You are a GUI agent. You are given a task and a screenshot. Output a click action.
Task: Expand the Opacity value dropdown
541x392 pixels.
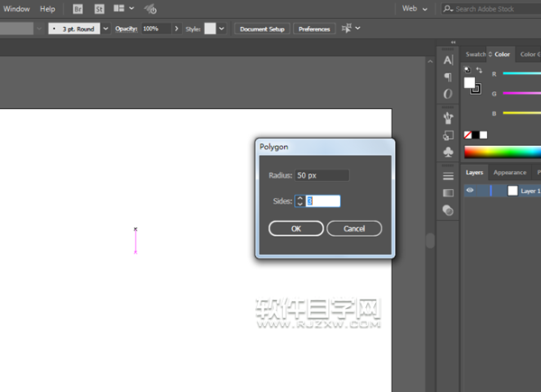tap(176, 29)
